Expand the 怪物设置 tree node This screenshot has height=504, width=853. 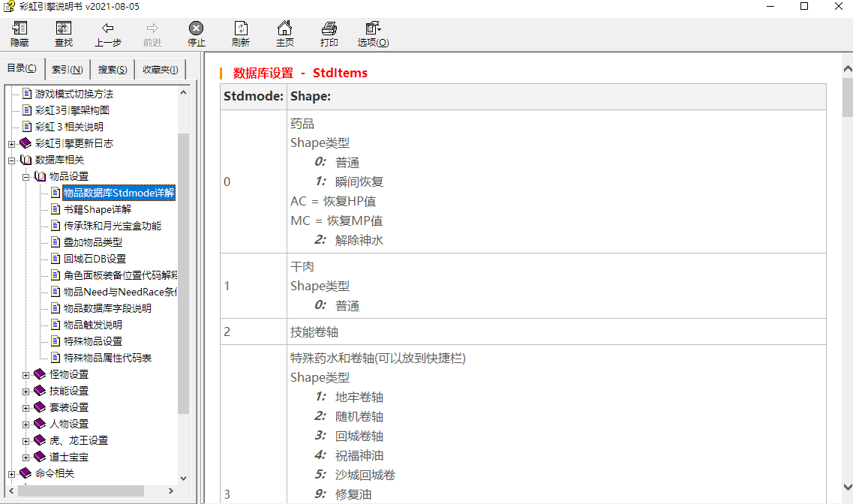tap(26, 374)
